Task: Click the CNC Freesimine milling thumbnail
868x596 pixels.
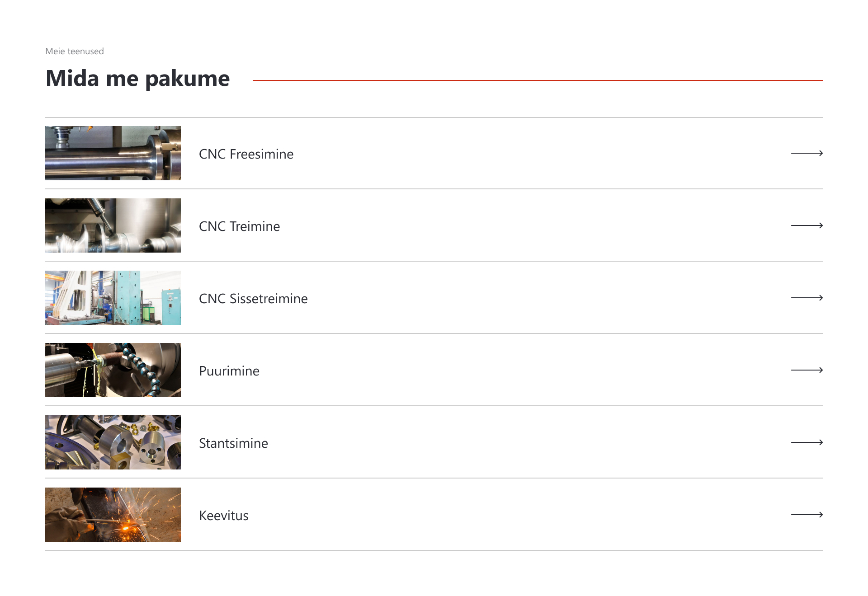Action: coord(113,153)
